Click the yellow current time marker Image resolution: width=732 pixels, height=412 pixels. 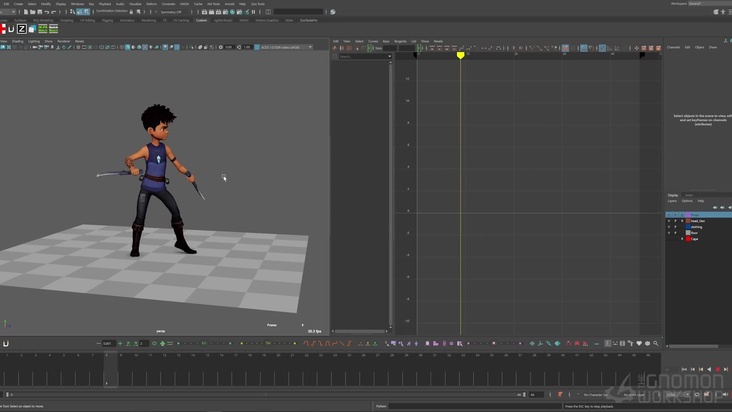(x=460, y=55)
